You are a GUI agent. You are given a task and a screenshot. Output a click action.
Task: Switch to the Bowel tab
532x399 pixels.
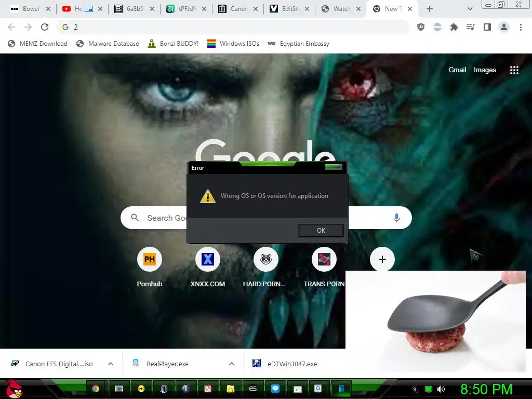30,9
